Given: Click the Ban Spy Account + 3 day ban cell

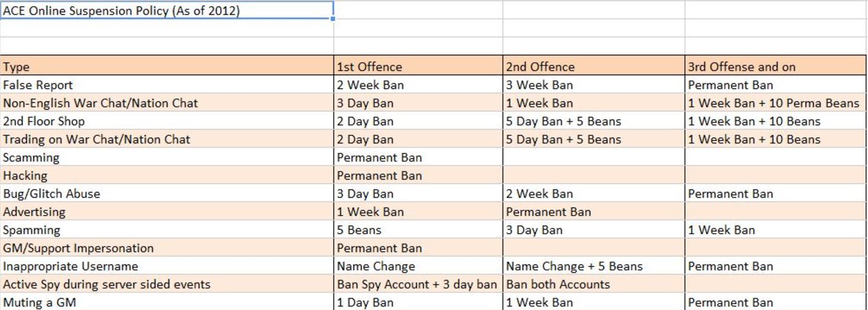Looking at the screenshot, I should point(418,284).
